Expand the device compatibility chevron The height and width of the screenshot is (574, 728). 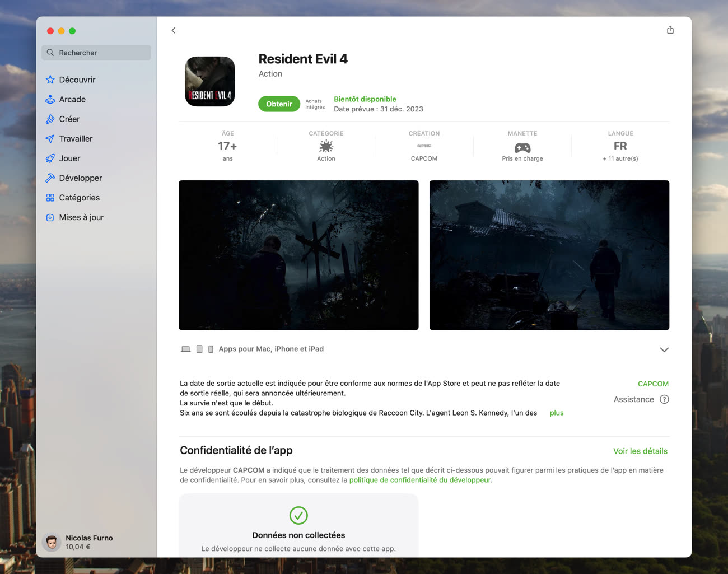[664, 349]
